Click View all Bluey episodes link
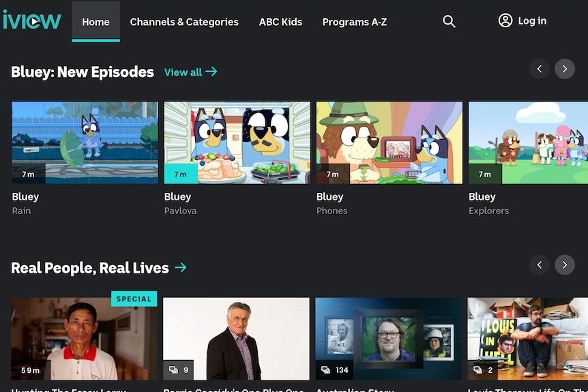Image resolution: width=588 pixels, height=392 pixels. (x=190, y=72)
